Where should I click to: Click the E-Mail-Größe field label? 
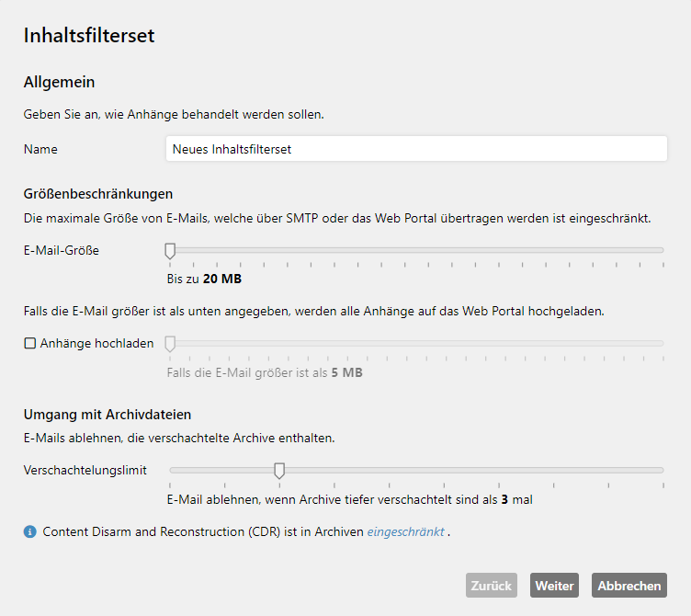click(62, 250)
